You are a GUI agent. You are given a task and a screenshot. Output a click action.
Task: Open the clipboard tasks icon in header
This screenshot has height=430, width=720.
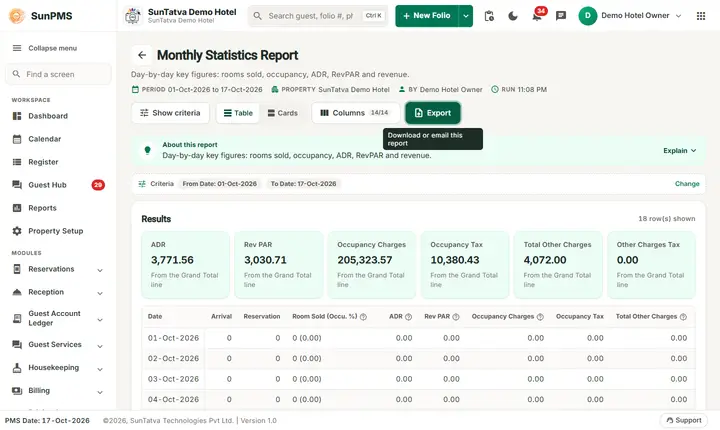(489, 16)
